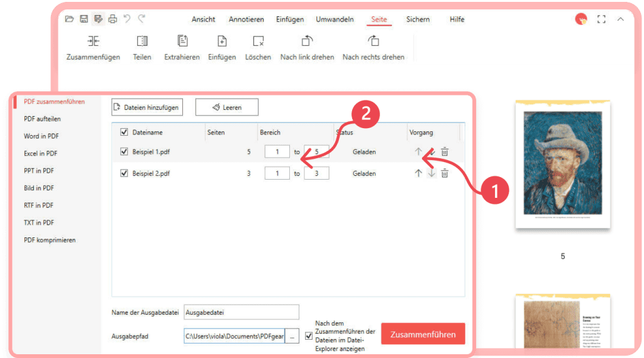Screen dimensions: 644x358
Task: Click the save disk icon
Action: [x=84, y=19]
